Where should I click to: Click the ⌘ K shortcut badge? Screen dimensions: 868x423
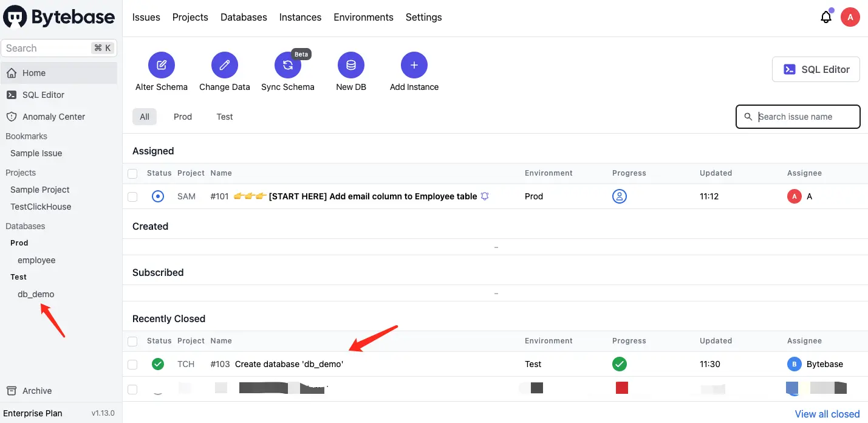[x=103, y=48]
